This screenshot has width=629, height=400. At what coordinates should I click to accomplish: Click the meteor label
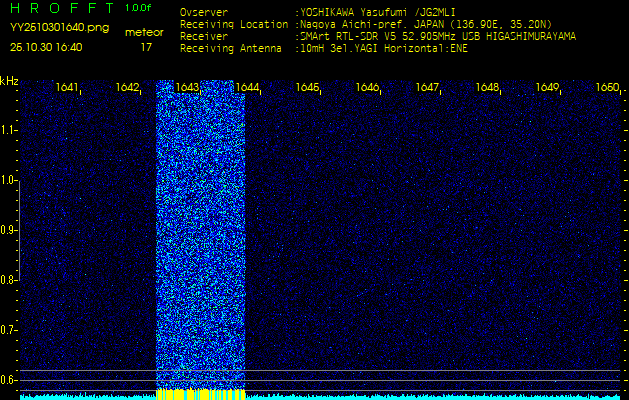point(145,32)
